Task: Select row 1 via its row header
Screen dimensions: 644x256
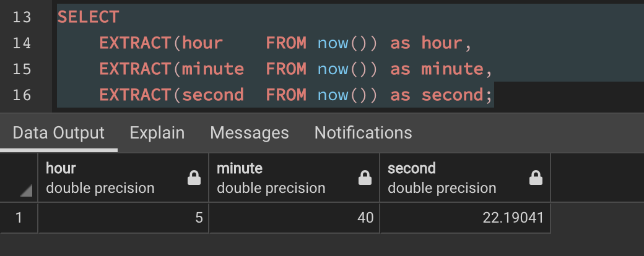Action: 19,218
